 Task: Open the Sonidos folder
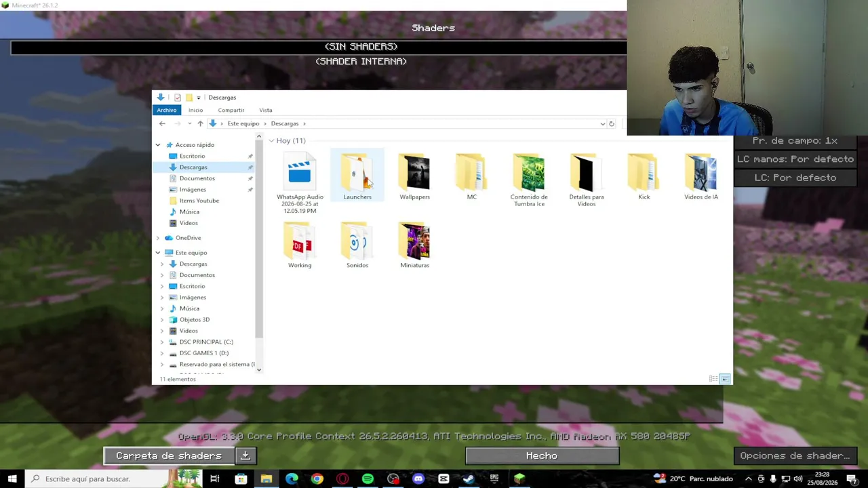point(357,245)
